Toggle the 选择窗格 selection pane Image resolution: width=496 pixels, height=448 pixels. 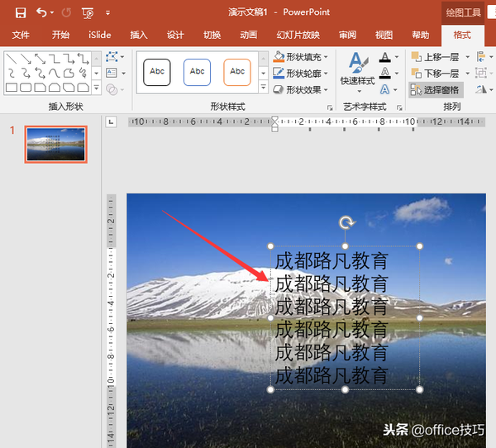pos(436,89)
